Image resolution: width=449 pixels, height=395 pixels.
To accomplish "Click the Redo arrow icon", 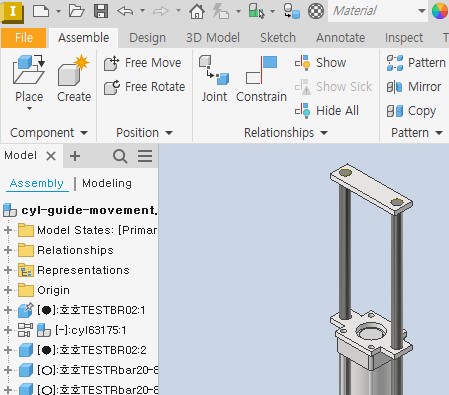I will tap(161, 11).
